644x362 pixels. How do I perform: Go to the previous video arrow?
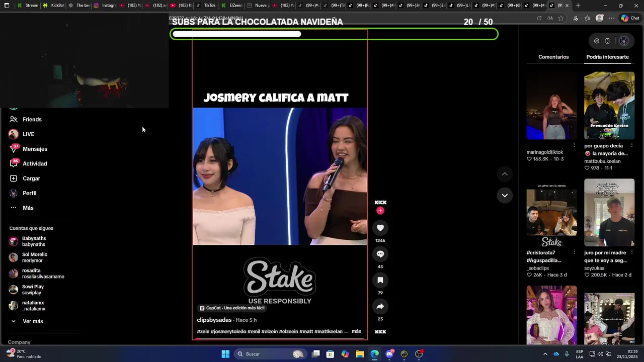505,174
